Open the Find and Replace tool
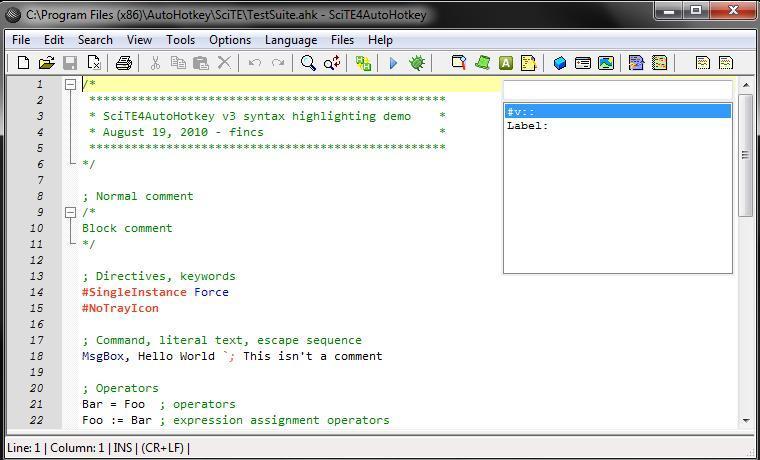This screenshot has width=760, height=460. coord(332,63)
